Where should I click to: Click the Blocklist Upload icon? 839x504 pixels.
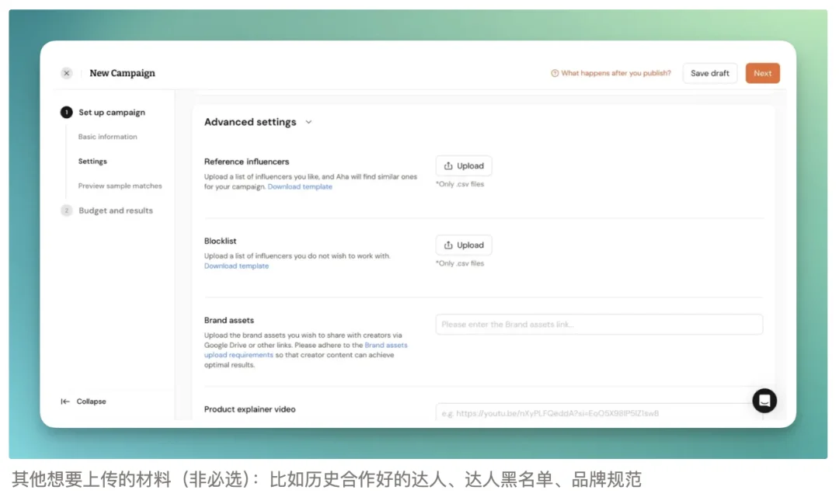(x=450, y=245)
